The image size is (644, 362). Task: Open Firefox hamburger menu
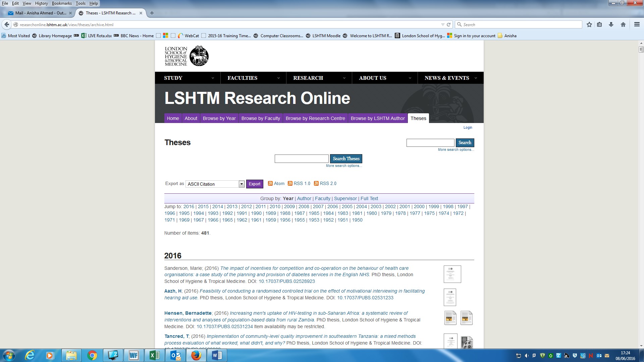tap(637, 24)
